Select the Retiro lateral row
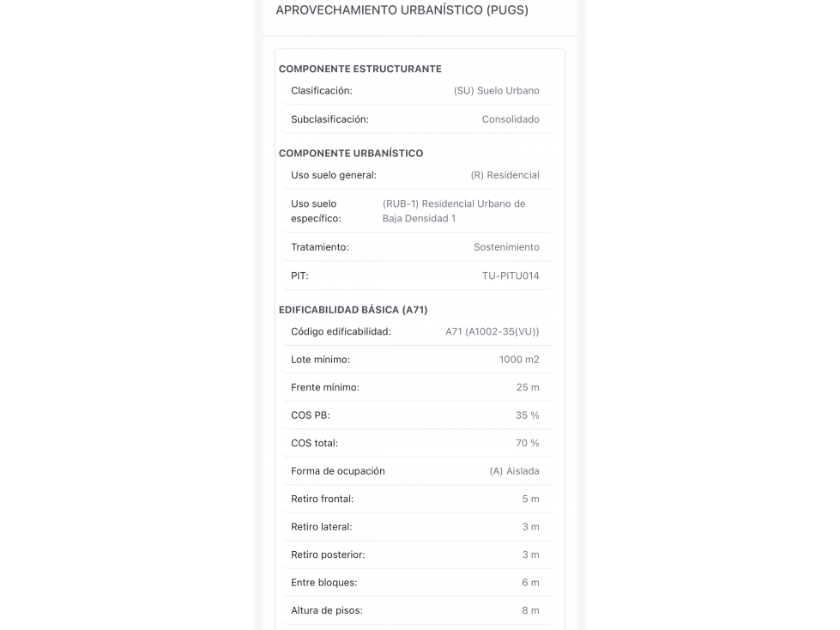This screenshot has width=840, height=630. point(415,527)
